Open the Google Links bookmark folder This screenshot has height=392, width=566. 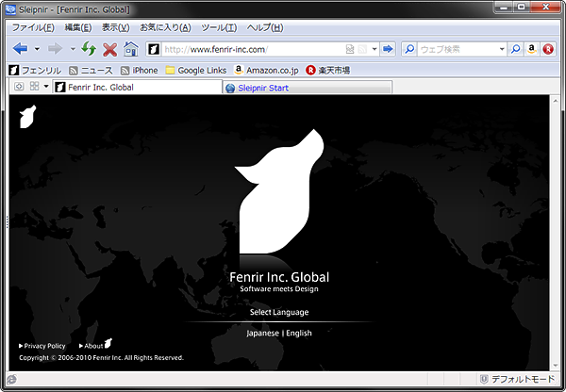tap(196, 71)
